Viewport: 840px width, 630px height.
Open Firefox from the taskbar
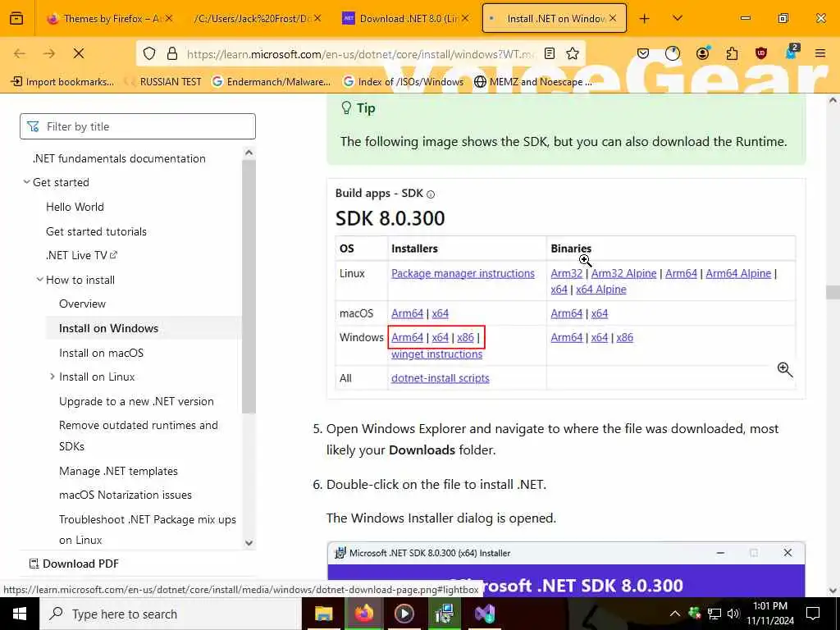[x=364, y=614]
